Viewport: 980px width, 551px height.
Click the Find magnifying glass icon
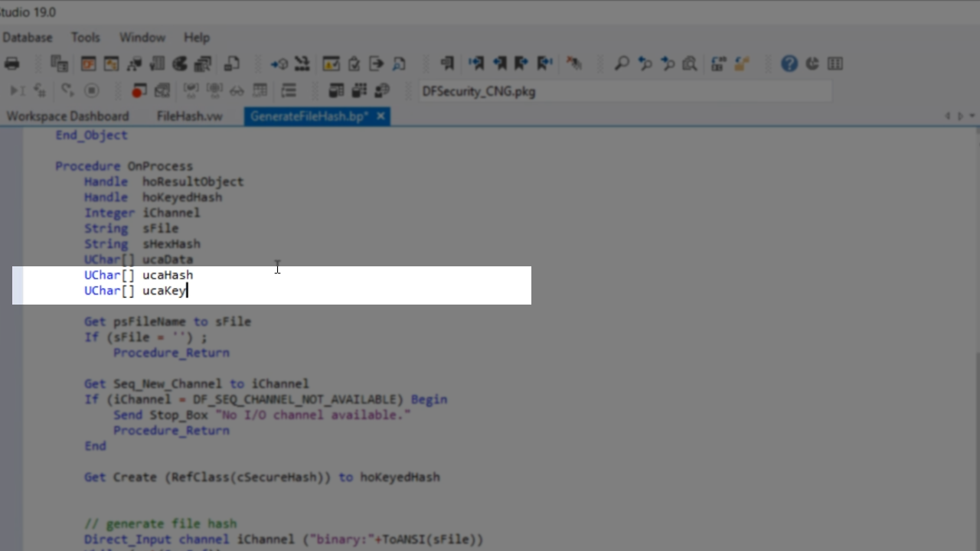pos(622,64)
